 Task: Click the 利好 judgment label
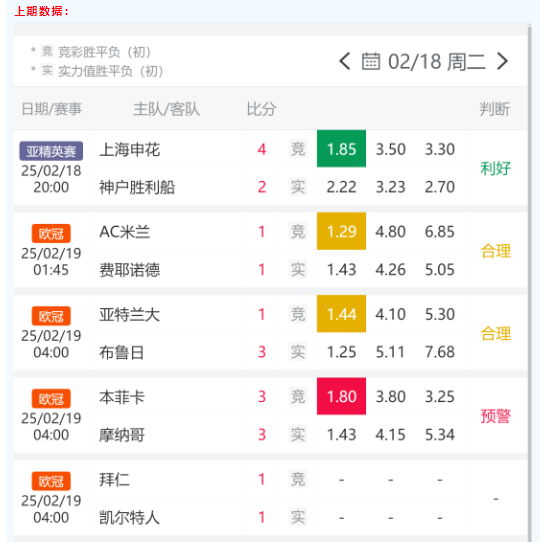coord(495,168)
